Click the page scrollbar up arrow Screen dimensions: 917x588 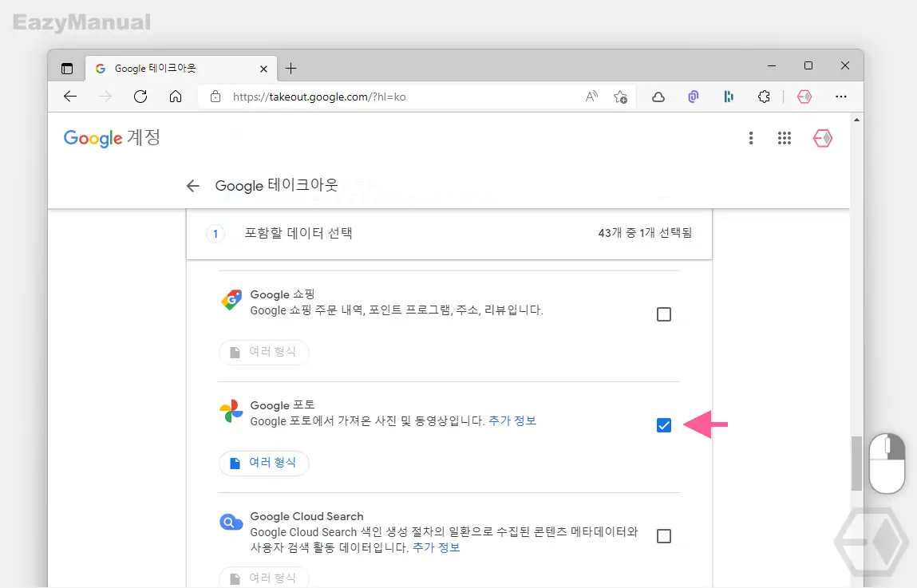(x=857, y=120)
